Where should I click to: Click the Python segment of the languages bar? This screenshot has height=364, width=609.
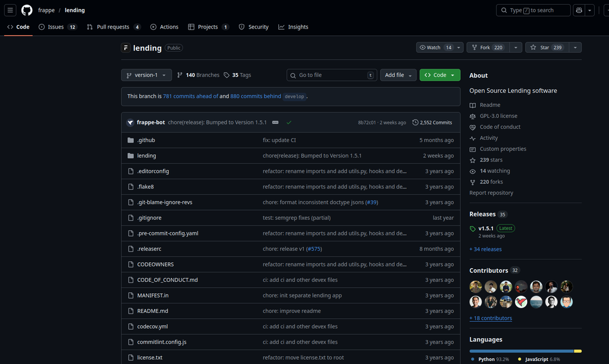[521, 351]
